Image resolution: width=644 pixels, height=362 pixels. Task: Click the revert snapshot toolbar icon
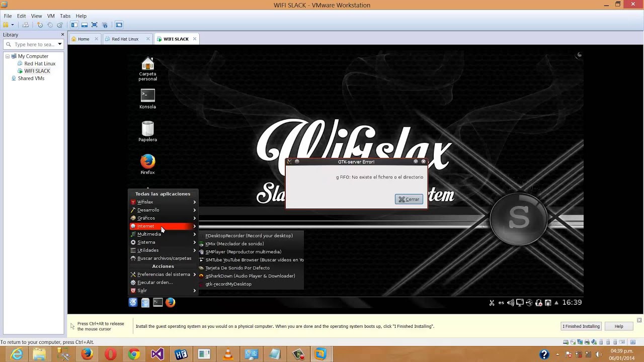point(50,25)
